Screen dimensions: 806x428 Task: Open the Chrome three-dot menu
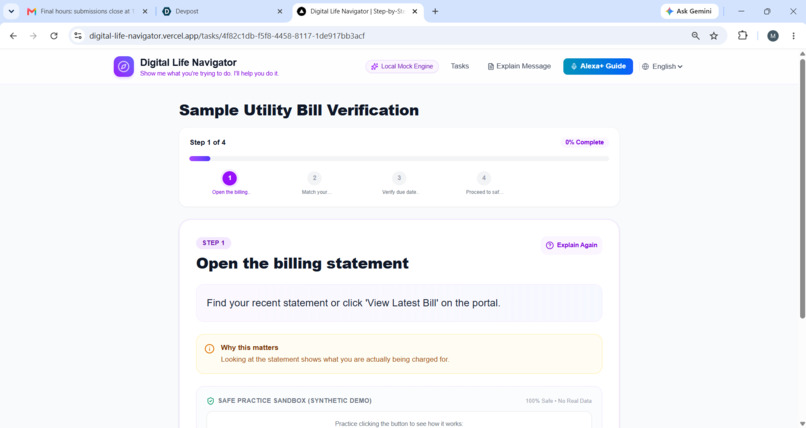pyautogui.click(x=794, y=35)
